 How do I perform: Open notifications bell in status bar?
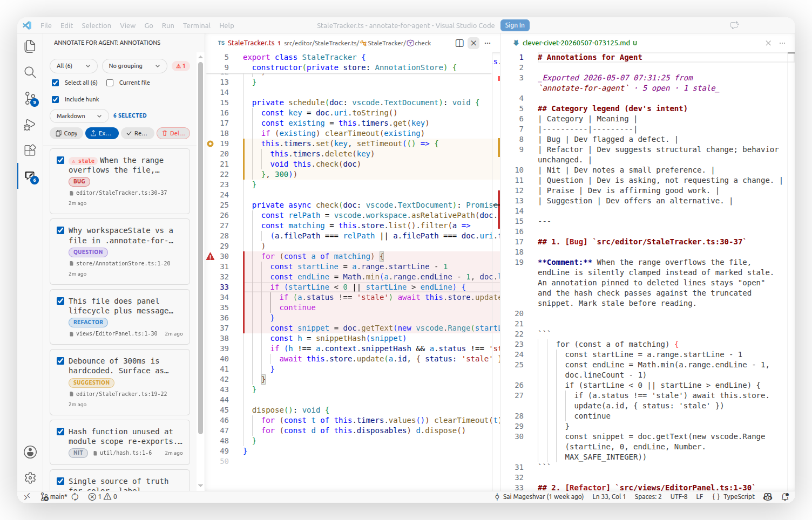click(x=785, y=497)
